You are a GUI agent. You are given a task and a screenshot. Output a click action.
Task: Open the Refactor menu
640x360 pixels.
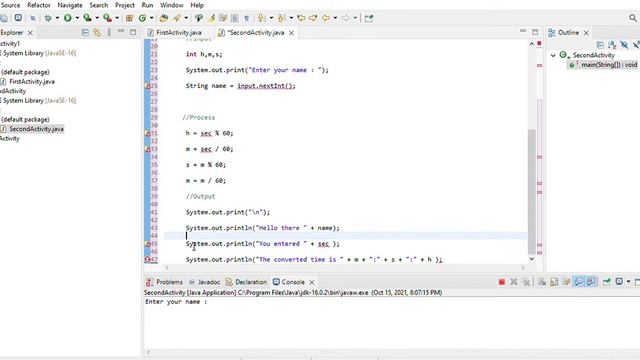pyautogui.click(x=39, y=5)
